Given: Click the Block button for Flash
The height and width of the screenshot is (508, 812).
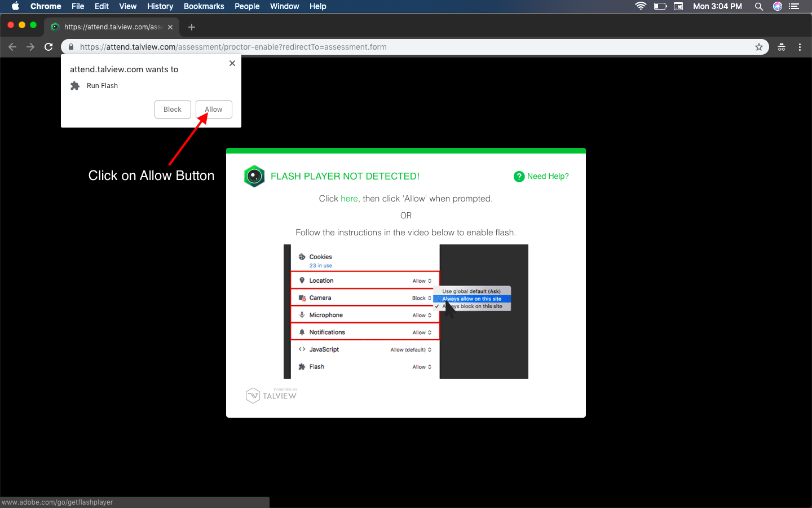Looking at the screenshot, I should [x=173, y=110].
